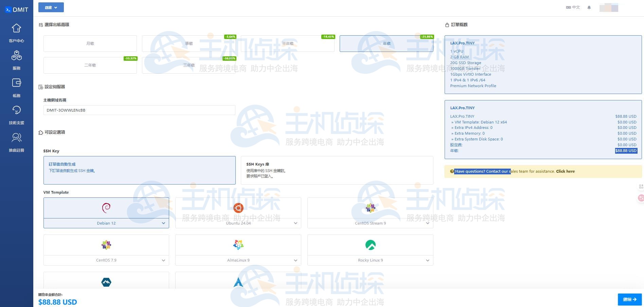The width and height of the screenshot is (644, 307).
Task: Click the DMIT logo in the sidebar
Action: point(17,9)
